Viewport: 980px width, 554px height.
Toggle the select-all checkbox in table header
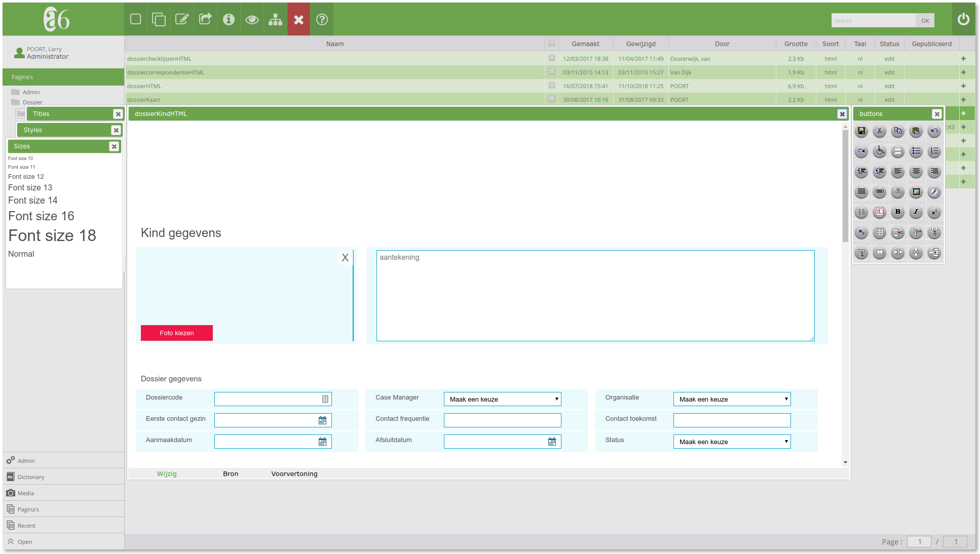pyautogui.click(x=552, y=44)
